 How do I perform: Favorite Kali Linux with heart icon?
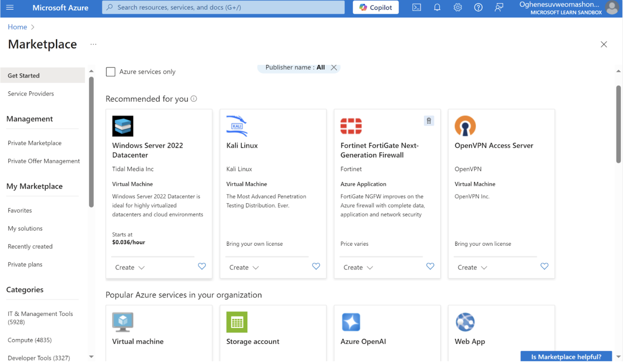pyautogui.click(x=316, y=266)
